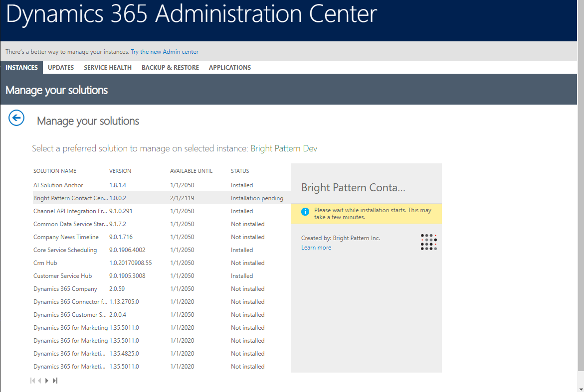
Task: Select the Core Service Scheduling solution
Action: [x=162, y=250]
